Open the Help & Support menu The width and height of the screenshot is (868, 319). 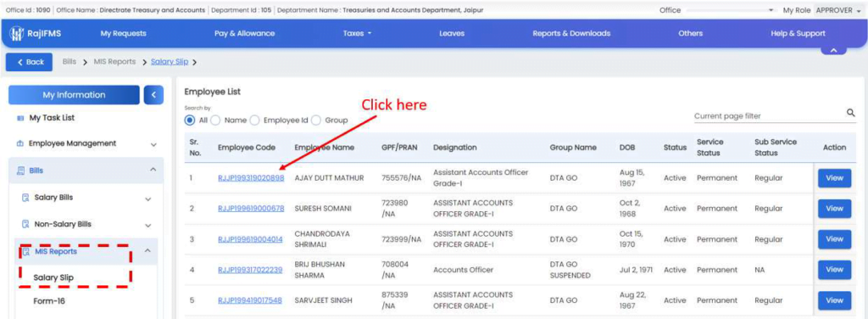coord(798,33)
